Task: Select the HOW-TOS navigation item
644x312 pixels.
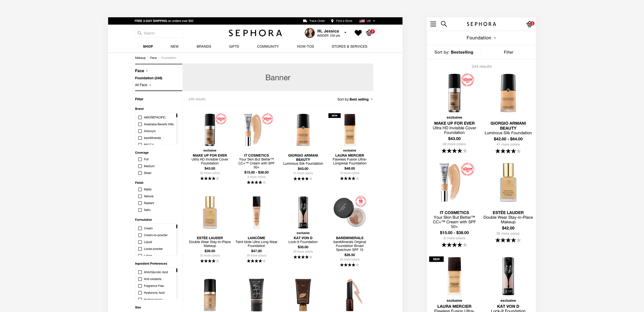Action: click(305, 46)
